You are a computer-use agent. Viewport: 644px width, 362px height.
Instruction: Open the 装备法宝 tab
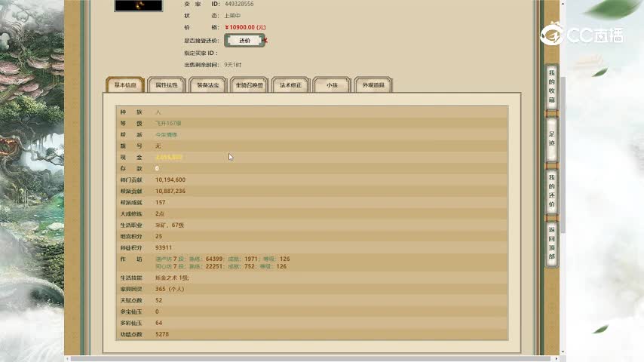coord(208,85)
